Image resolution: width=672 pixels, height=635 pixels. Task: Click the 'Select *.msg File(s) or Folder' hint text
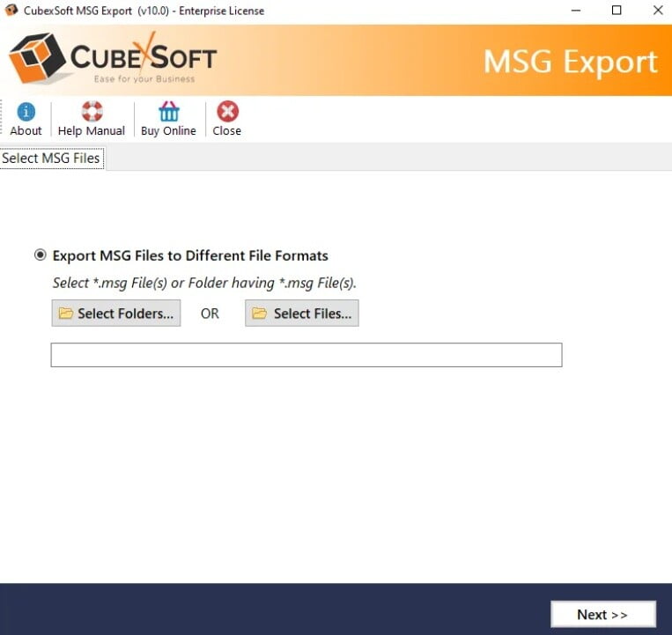(204, 283)
